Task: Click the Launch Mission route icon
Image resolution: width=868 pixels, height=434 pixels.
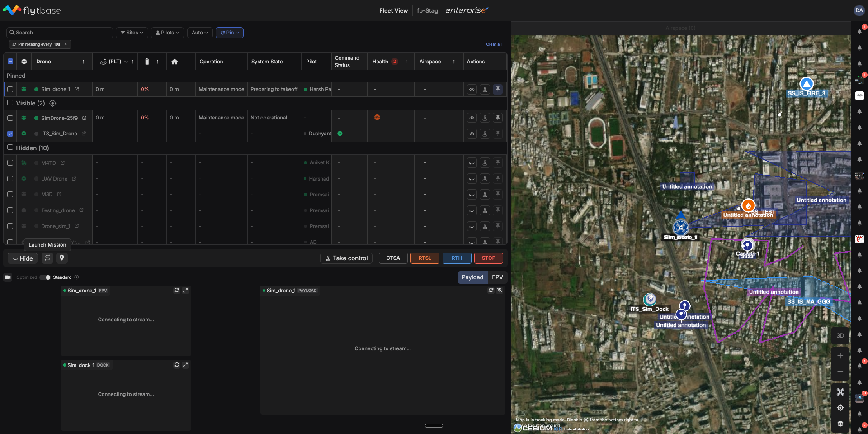Action: click(47, 258)
